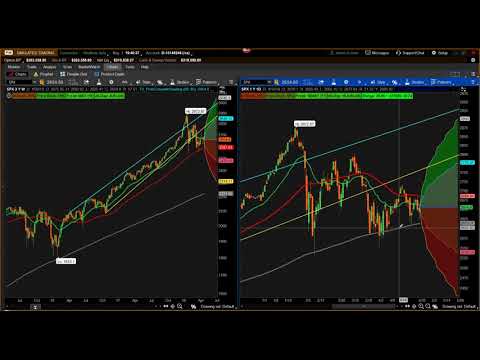This screenshot has width=480, height=360.
Task: Open left chart Drawing set Default menu
Action: tap(217, 306)
